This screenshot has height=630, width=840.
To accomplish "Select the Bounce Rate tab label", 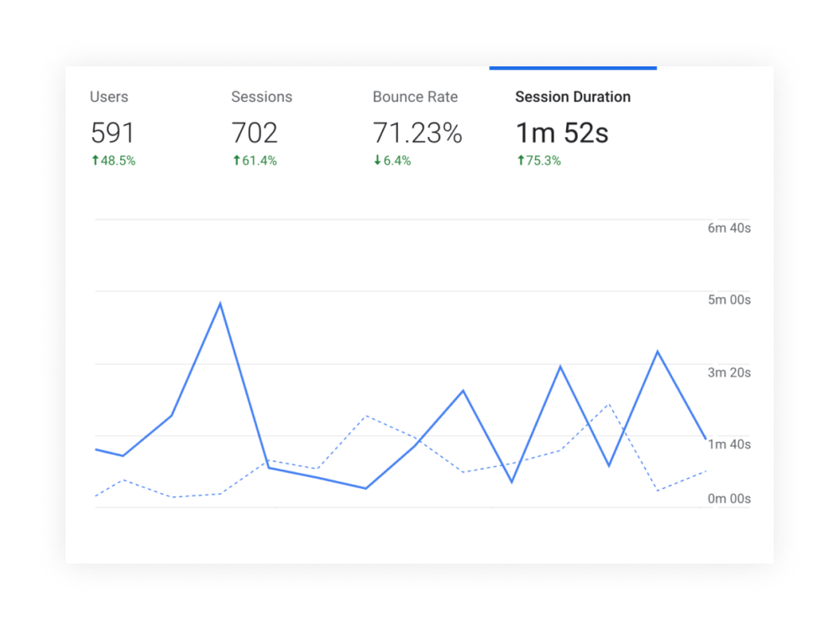I will click(415, 97).
